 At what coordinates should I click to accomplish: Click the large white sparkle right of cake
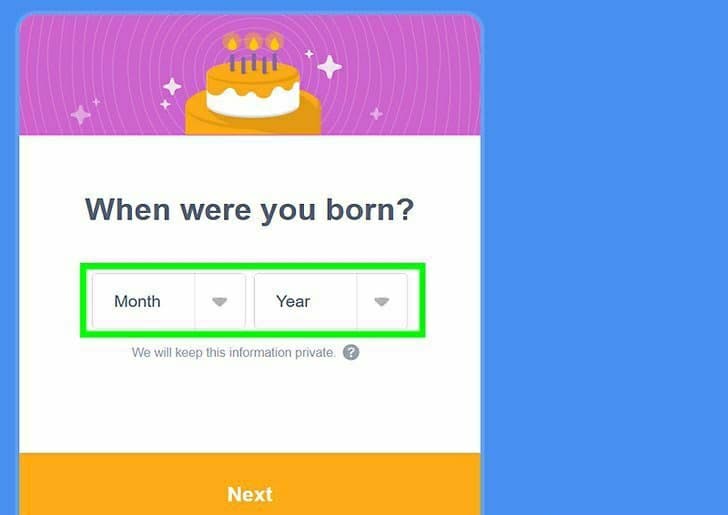tap(330, 67)
